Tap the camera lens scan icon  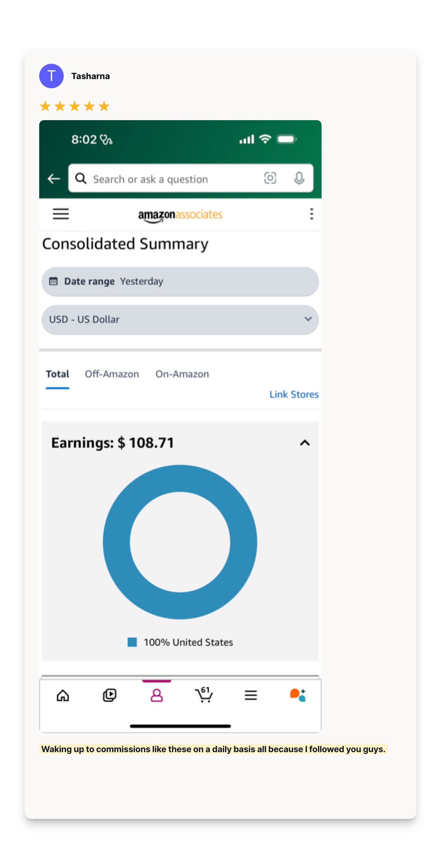(270, 178)
